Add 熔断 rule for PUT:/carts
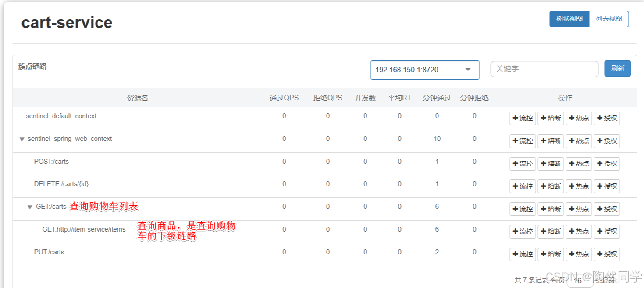The height and width of the screenshot is (288, 644). [x=551, y=254]
